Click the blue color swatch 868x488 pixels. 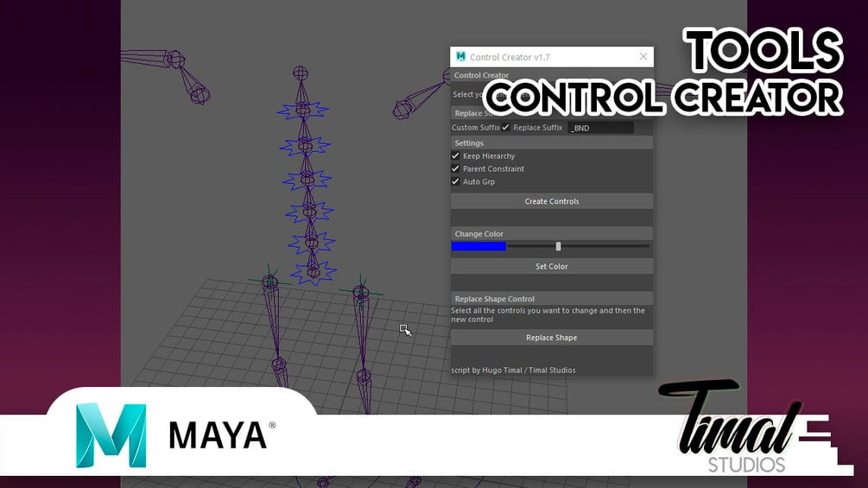point(478,246)
